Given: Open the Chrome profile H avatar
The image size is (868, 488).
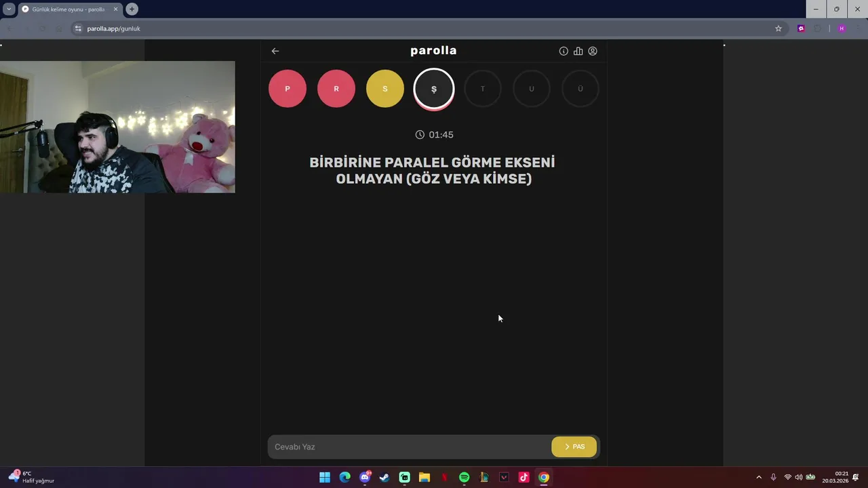Looking at the screenshot, I should 842,28.
